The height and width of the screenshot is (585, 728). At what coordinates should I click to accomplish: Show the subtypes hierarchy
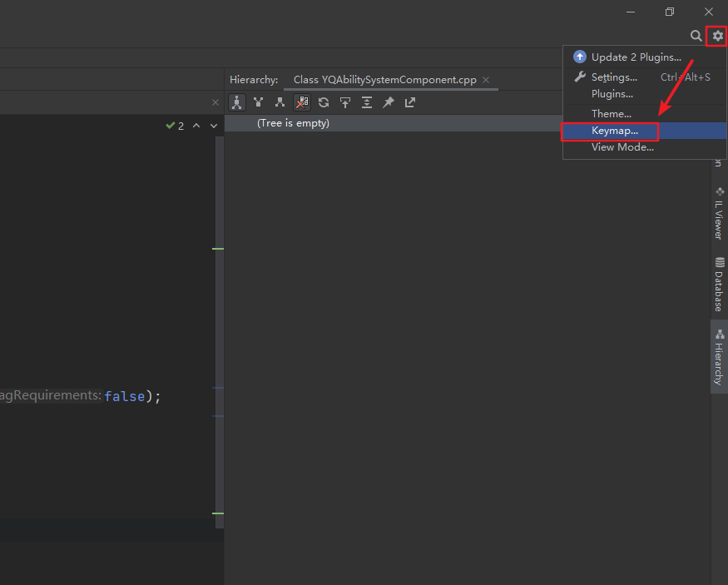tap(280, 102)
